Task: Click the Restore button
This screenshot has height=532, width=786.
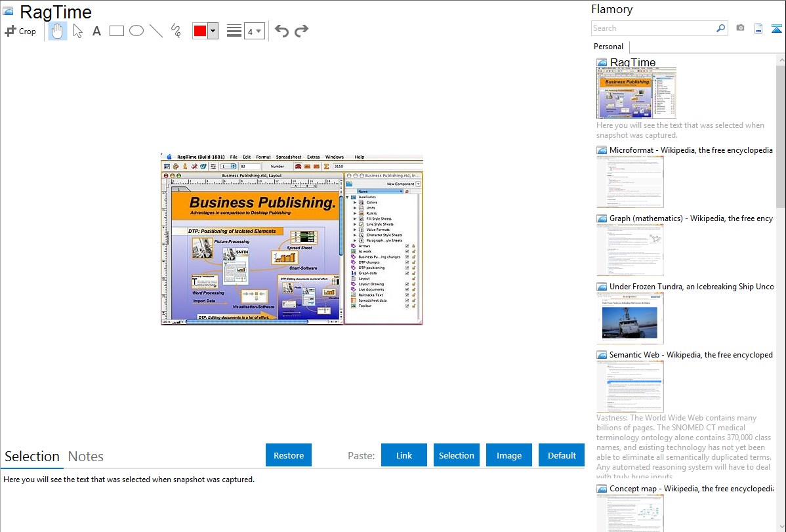Action: [x=289, y=455]
